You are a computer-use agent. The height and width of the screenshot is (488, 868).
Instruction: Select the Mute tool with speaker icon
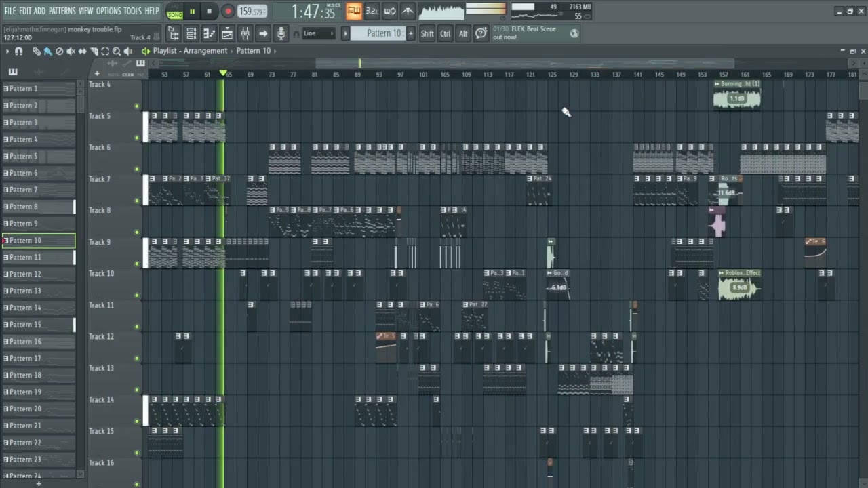click(71, 52)
